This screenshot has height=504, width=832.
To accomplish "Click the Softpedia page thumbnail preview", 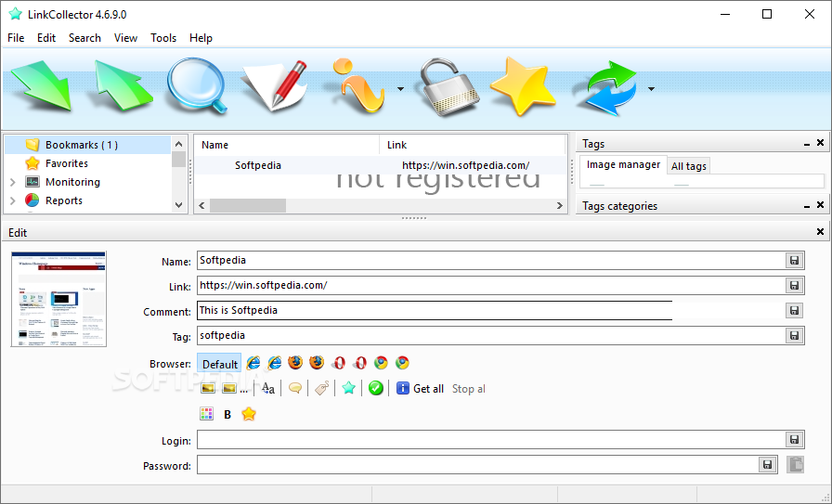I will (x=58, y=299).
